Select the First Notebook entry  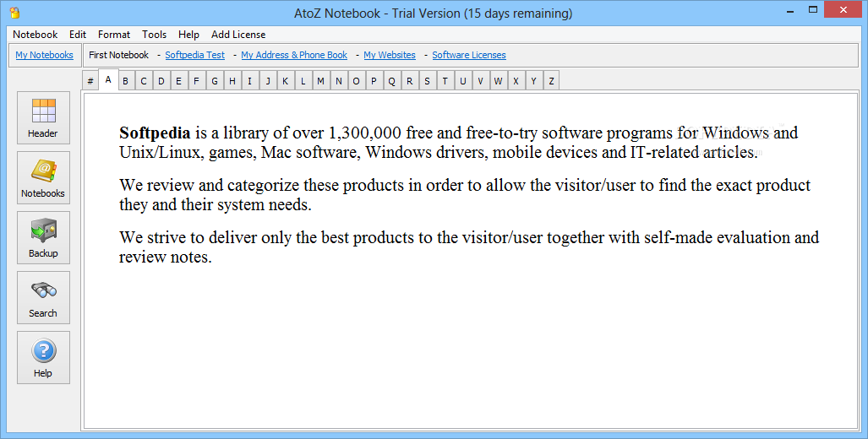pyautogui.click(x=118, y=55)
